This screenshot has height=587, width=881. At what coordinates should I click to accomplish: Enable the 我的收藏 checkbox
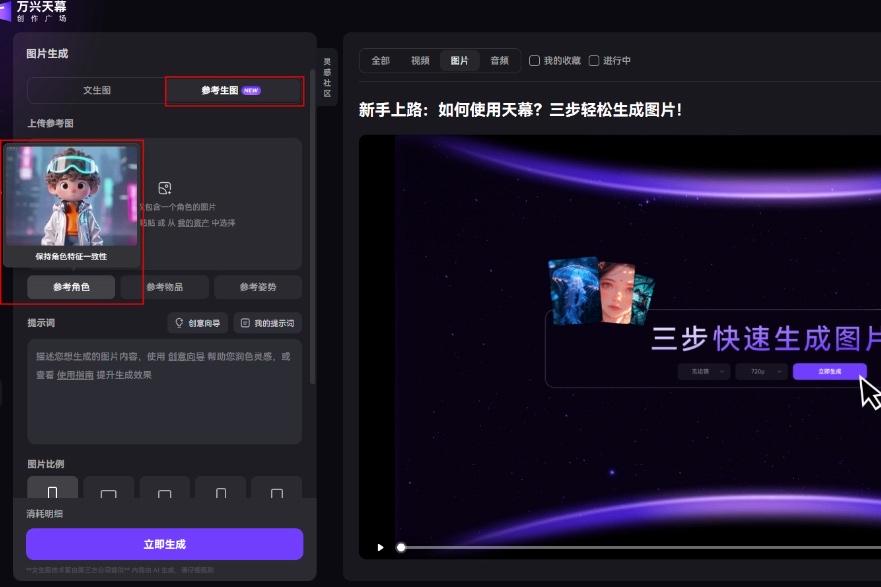(x=534, y=61)
